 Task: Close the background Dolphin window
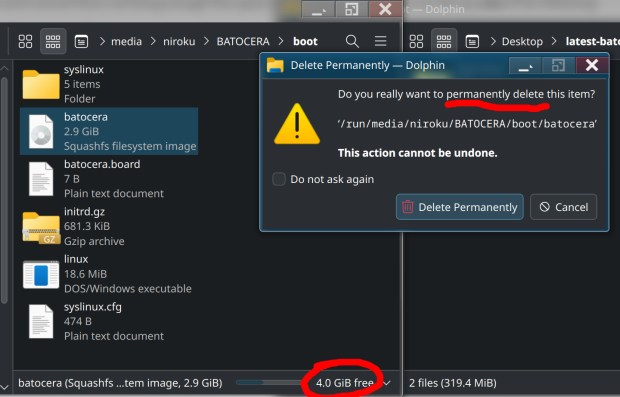pyautogui.click(x=385, y=9)
